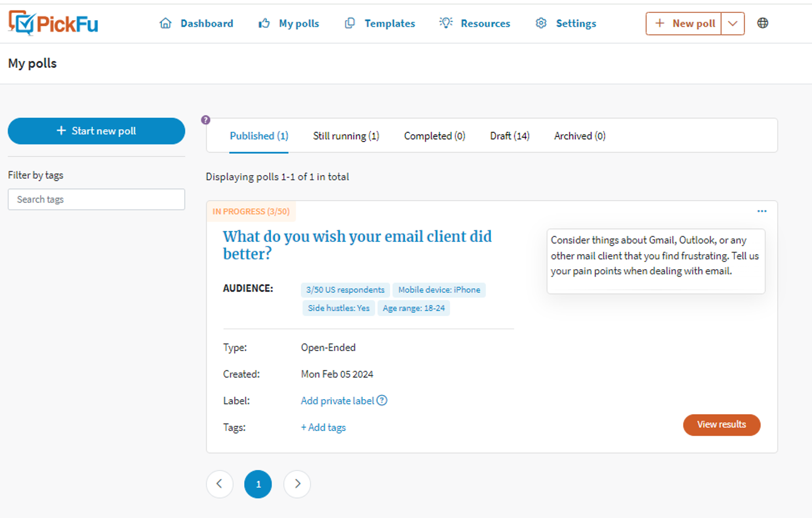
Task: Click the Displaying polls 1-1 of 1 text
Action: click(277, 177)
